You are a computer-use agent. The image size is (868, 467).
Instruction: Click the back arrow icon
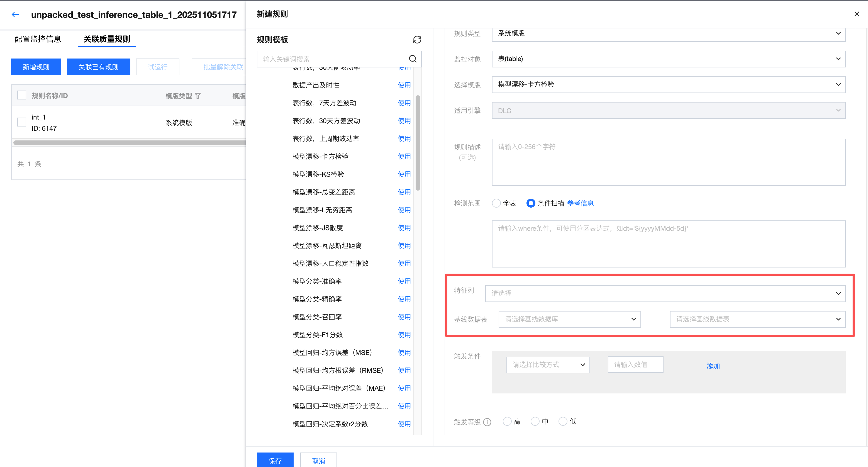tap(15, 14)
